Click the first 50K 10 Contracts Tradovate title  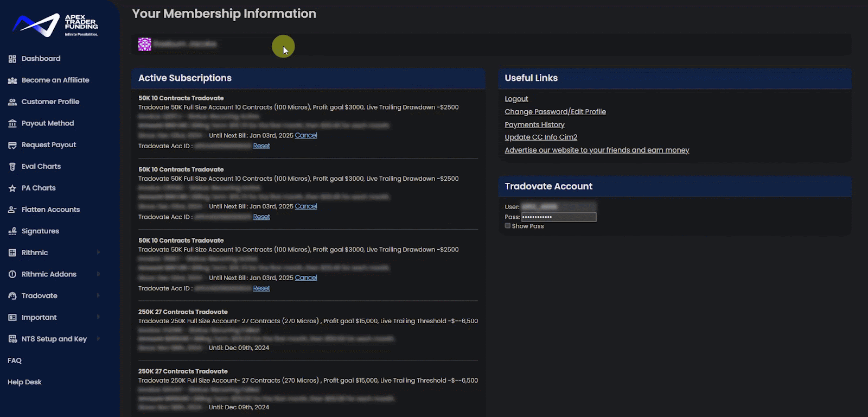181,98
